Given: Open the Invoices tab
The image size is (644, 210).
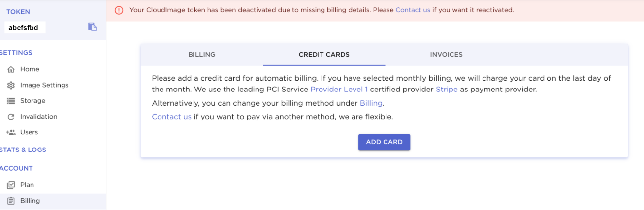Looking at the screenshot, I should point(446,55).
